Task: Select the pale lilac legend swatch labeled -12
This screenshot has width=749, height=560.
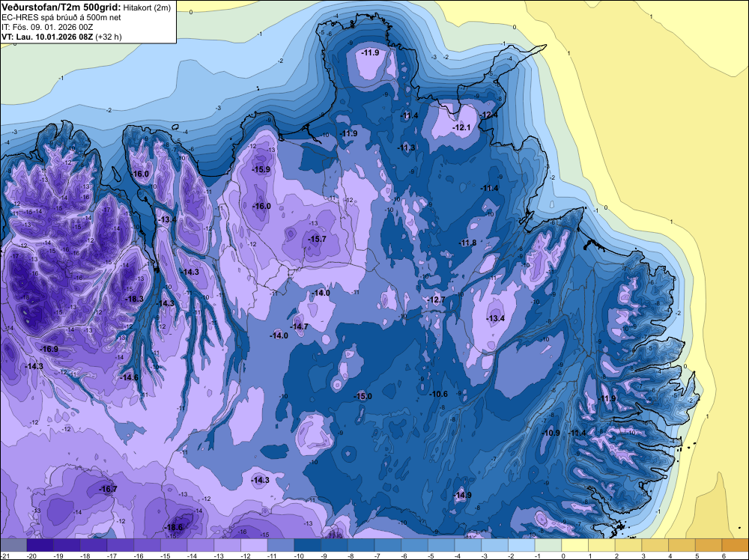Action: (254, 545)
